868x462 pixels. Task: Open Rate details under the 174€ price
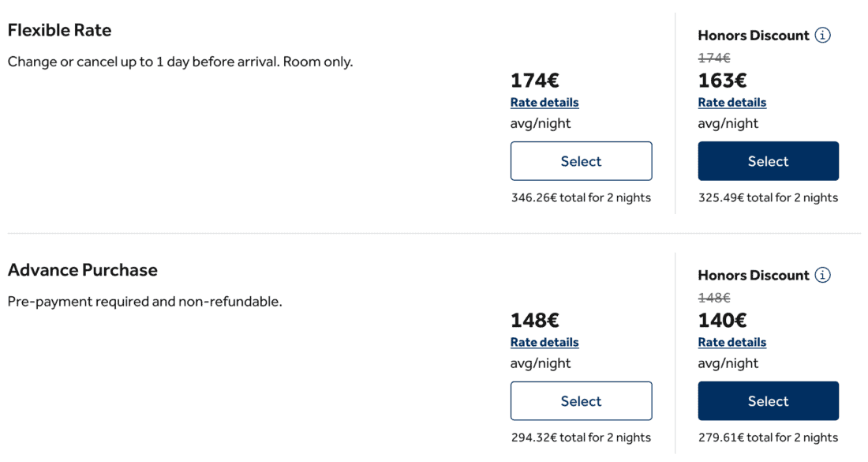coord(544,103)
